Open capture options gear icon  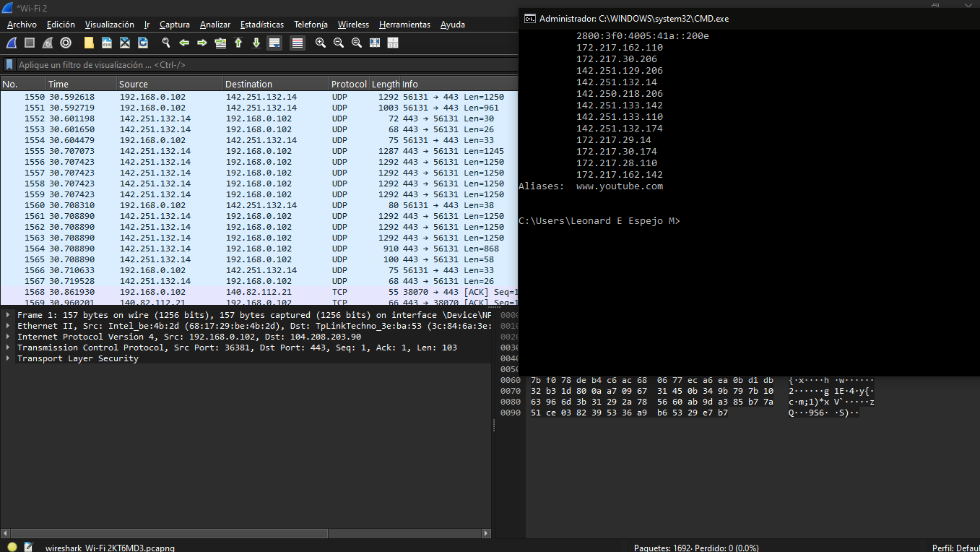point(66,43)
